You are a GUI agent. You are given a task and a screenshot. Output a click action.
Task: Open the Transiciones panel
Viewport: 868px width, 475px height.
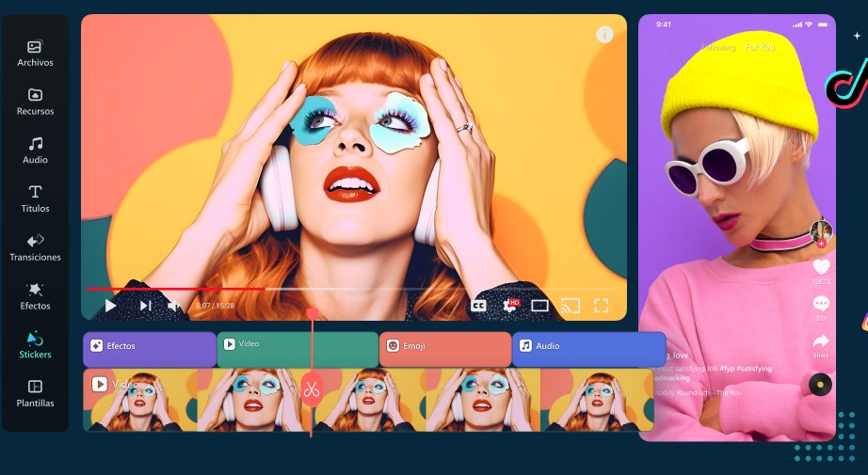pyautogui.click(x=35, y=247)
